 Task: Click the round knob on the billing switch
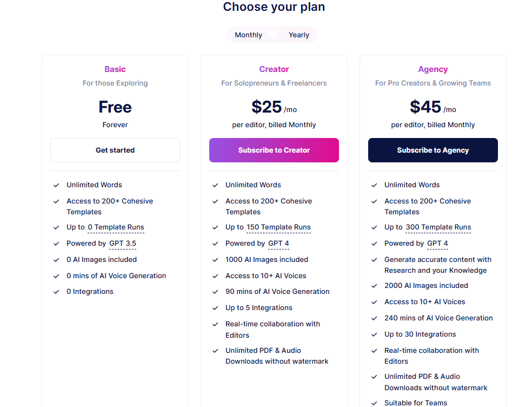click(272, 35)
